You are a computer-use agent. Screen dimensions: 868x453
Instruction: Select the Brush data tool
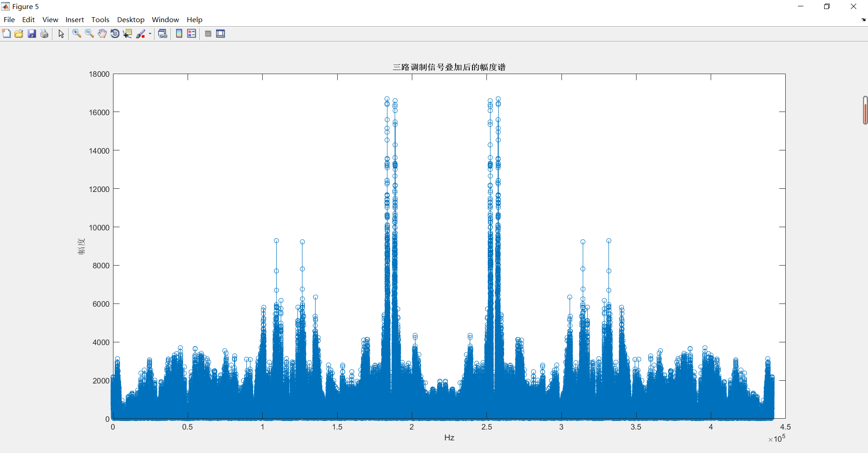click(141, 34)
